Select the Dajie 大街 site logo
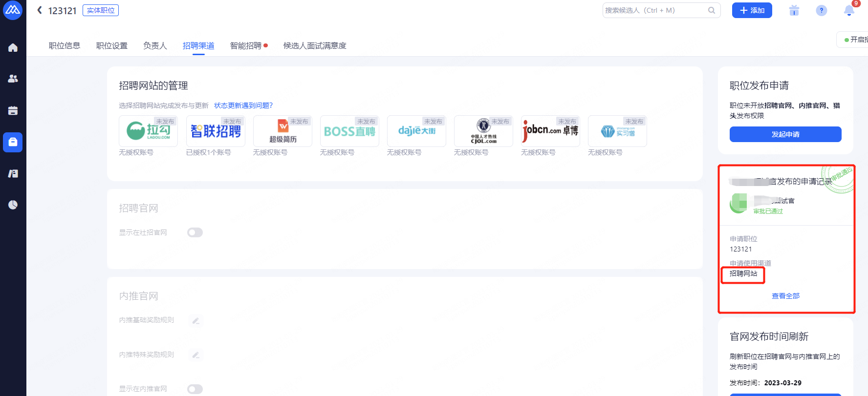The image size is (868, 396). tap(416, 131)
